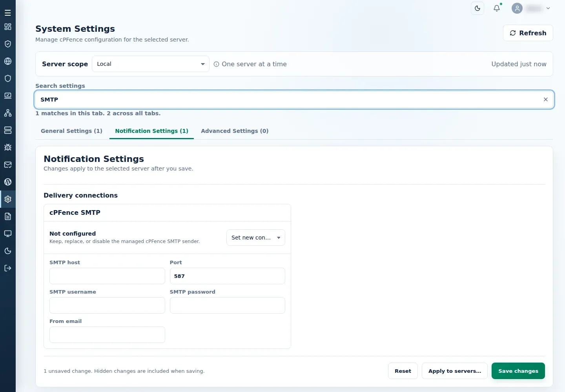Click the Refresh button
This screenshot has height=392, width=565.
[528, 33]
